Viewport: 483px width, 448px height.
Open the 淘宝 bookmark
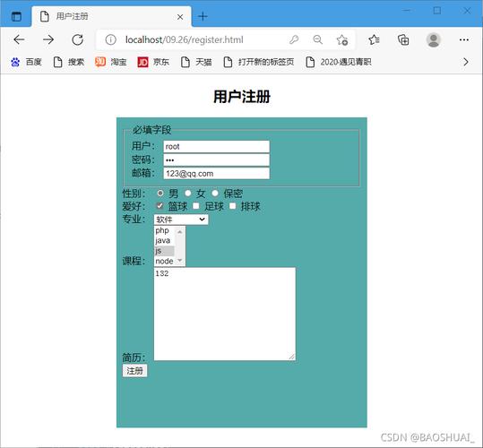coord(111,62)
